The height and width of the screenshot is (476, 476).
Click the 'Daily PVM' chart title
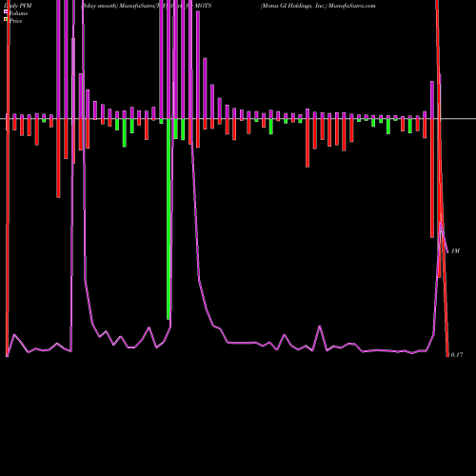[x=18, y=6]
